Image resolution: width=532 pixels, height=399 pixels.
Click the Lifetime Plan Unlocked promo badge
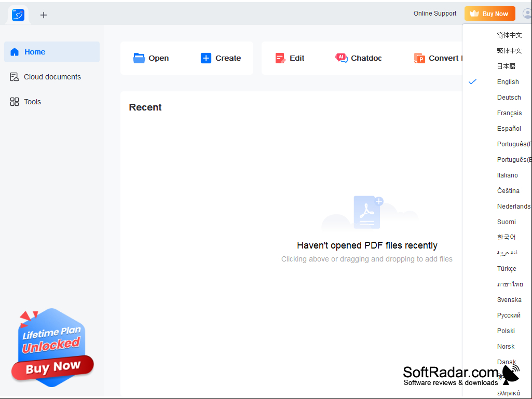click(52, 348)
